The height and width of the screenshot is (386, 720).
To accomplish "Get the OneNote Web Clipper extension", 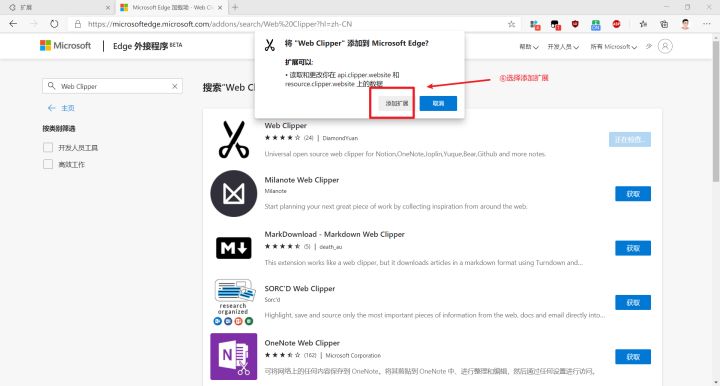I will (633, 357).
